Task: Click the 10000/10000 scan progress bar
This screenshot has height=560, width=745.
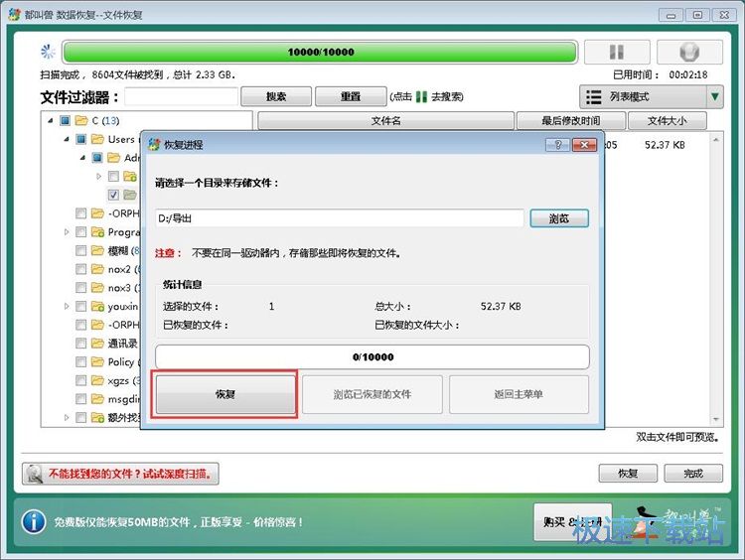Action: (x=320, y=52)
